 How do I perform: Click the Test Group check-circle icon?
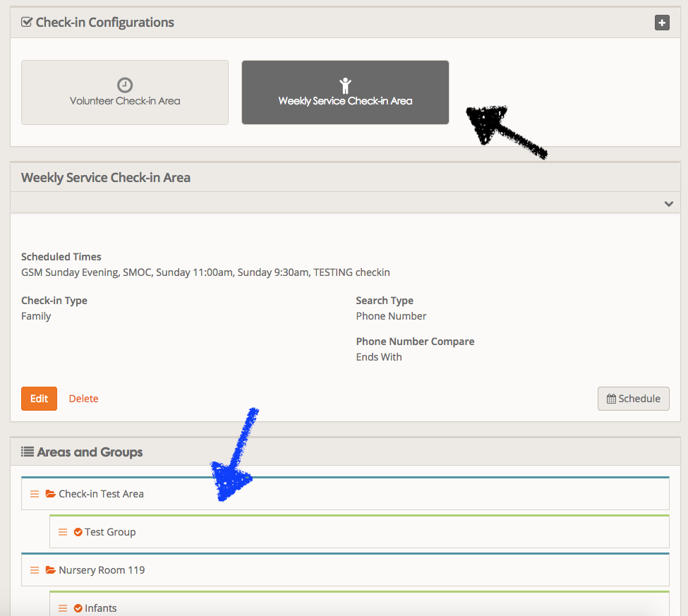(x=78, y=532)
